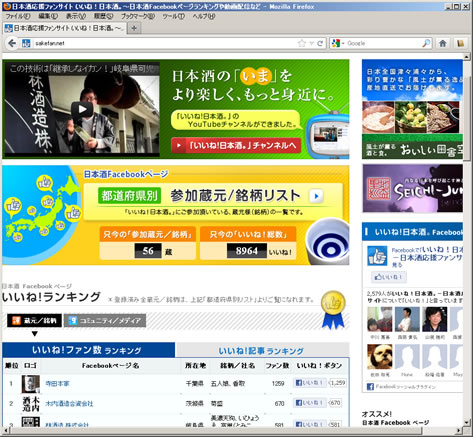Click the Firefox logo in title bar

tap(6, 6)
